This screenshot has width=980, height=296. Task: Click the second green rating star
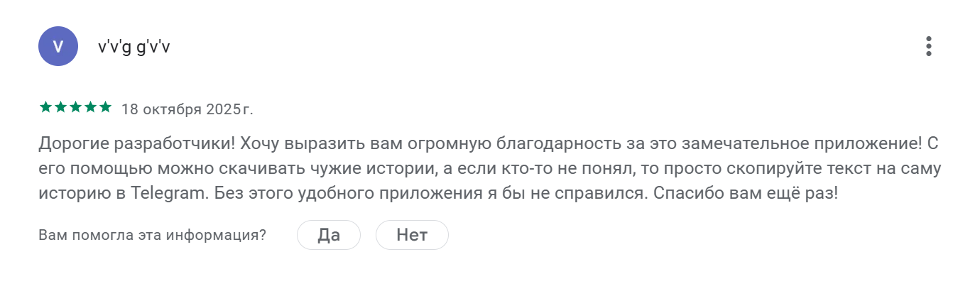pos(60,107)
